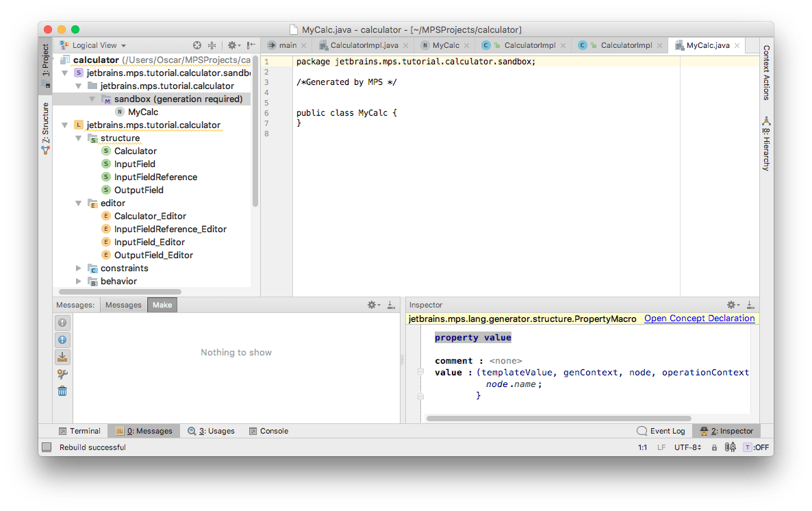Viewport: 812px width, 511px height.
Task: Click the autoscroll-to-source icon in Messages sidebar
Action: tap(62, 357)
